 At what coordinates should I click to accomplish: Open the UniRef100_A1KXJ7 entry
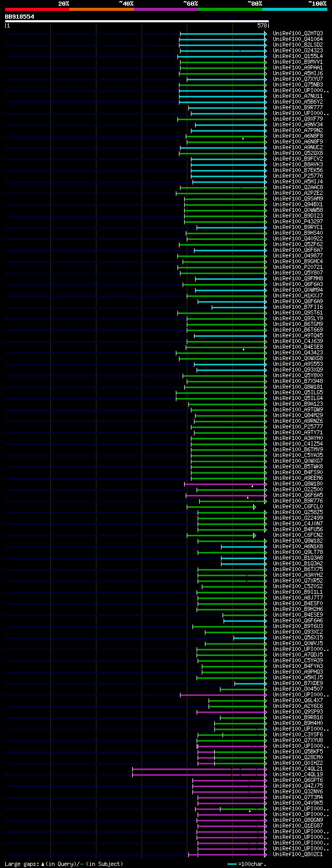[298, 295]
